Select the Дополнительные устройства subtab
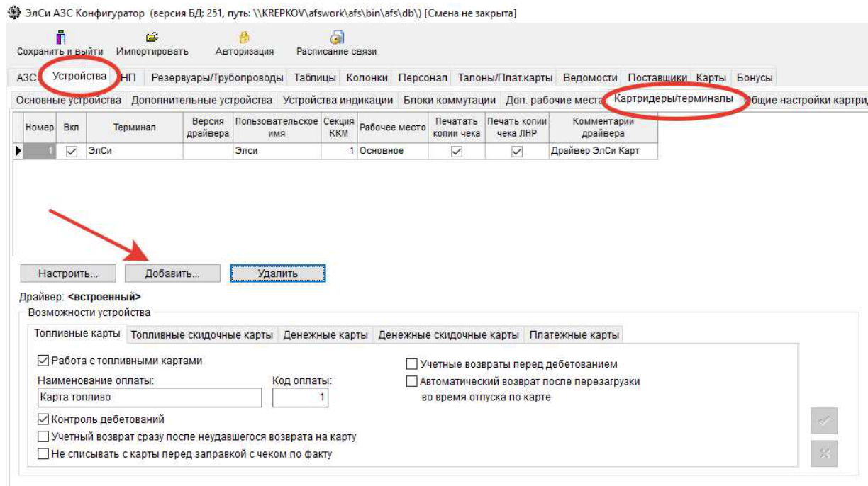 point(201,101)
